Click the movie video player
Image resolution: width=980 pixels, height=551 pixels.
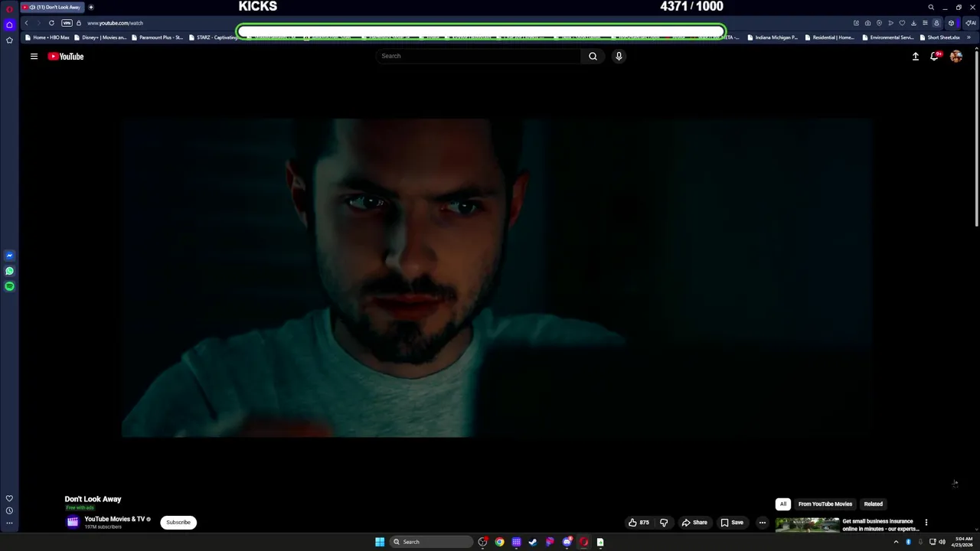[496, 278]
